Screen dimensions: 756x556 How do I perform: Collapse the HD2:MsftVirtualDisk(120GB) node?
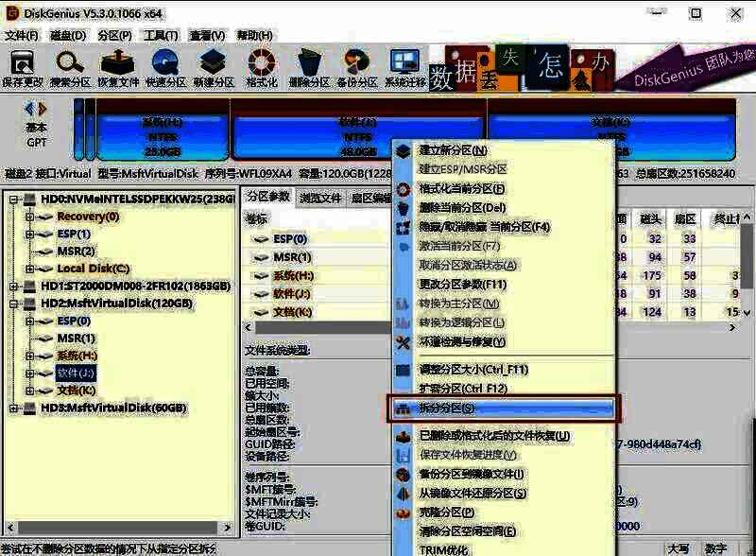(x=14, y=304)
